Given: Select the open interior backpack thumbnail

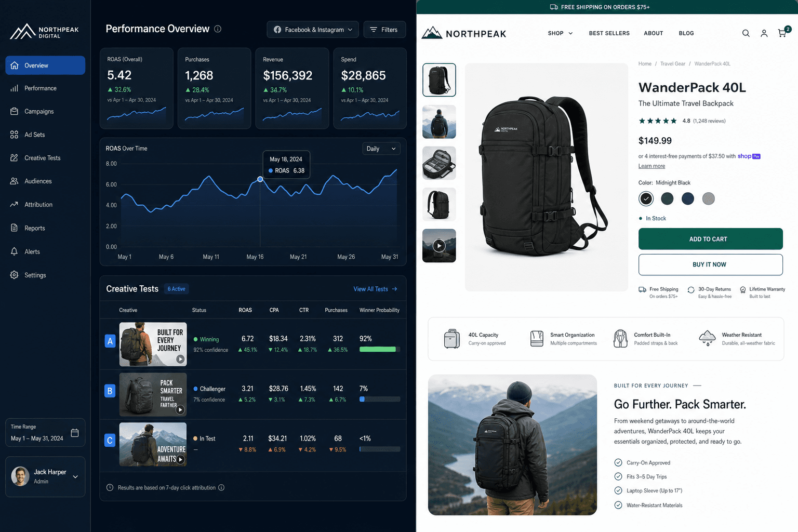Looking at the screenshot, I should pos(439,163).
